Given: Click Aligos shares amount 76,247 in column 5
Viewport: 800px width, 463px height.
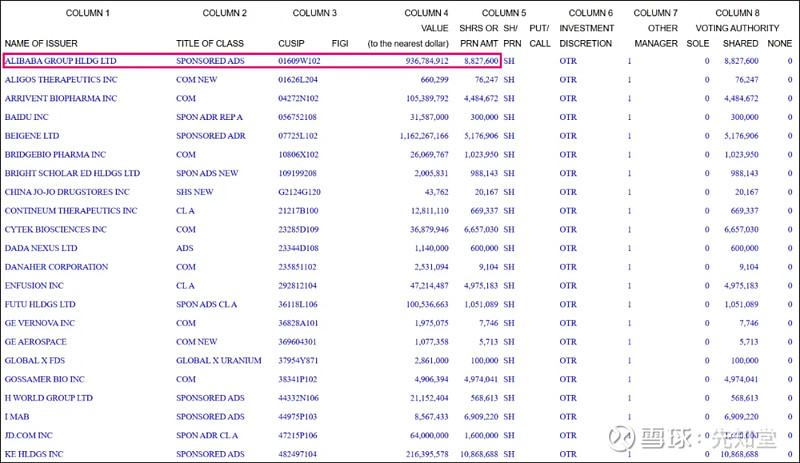Looking at the screenshot, I should pyautogui.click(x=487, y=80).
